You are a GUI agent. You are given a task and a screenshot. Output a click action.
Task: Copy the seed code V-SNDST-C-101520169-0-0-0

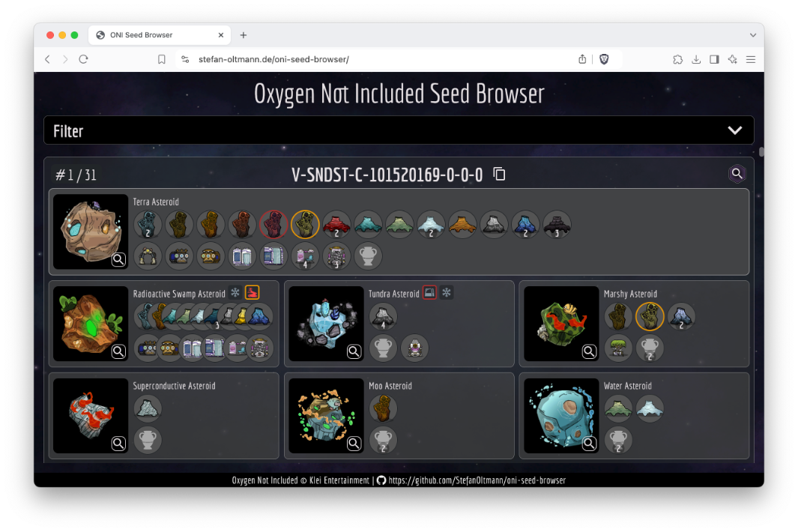click(499, 175)
